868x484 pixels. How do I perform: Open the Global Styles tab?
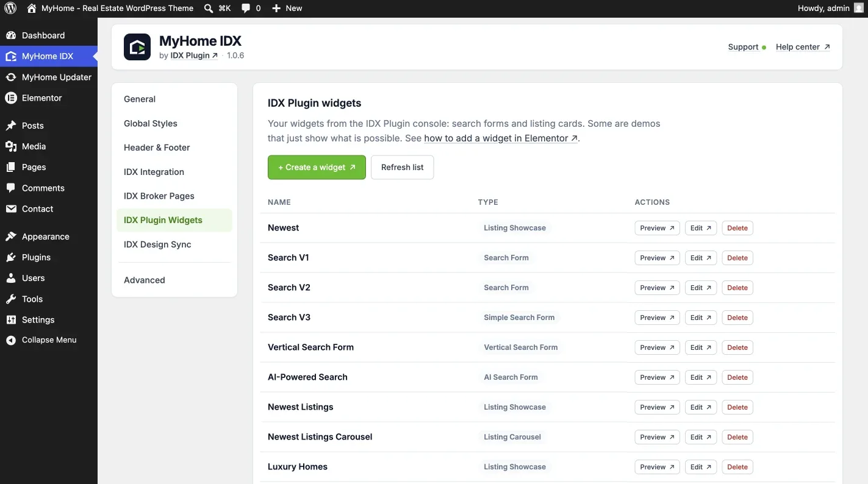pyautogui.click(x=174, y=123)
